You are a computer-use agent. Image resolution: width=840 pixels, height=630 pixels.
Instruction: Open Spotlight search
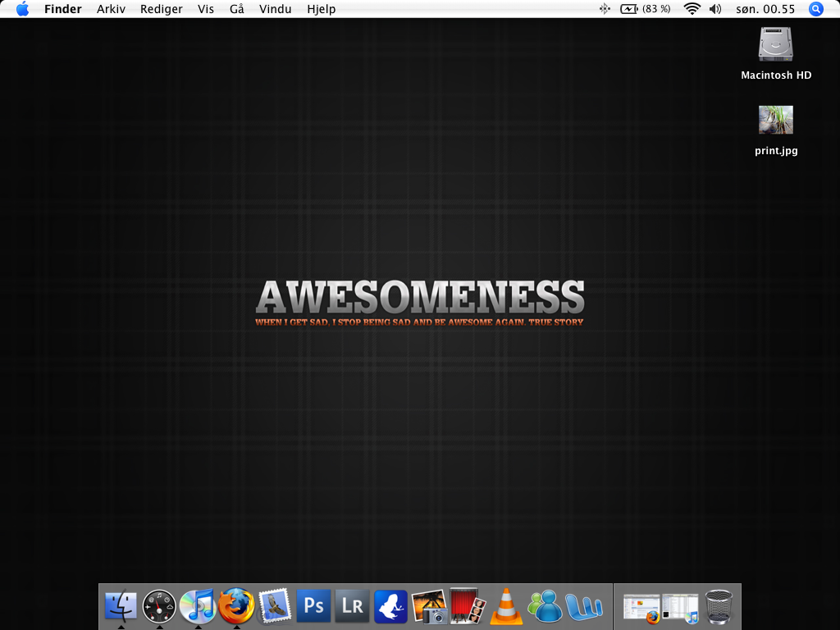[816, 9]
